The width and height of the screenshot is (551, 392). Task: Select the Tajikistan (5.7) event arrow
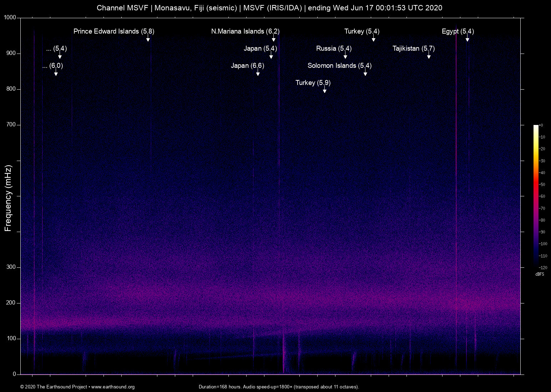[x=429, y=56]
